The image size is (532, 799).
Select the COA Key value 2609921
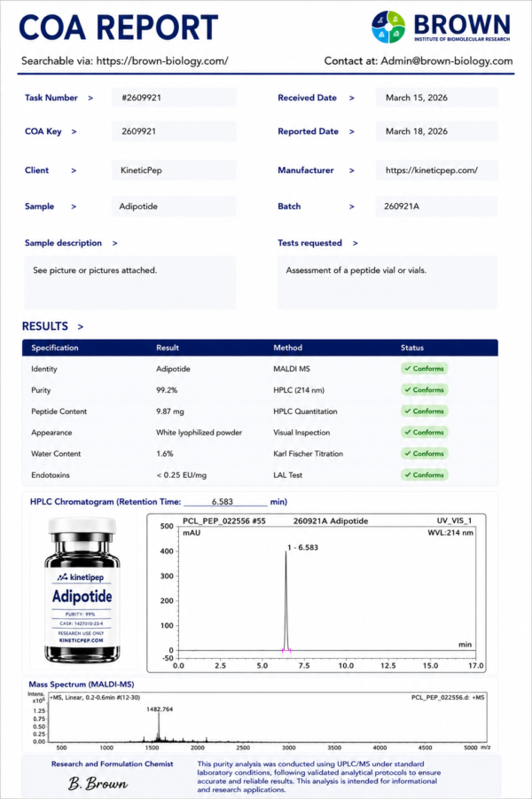click(138, 131)
